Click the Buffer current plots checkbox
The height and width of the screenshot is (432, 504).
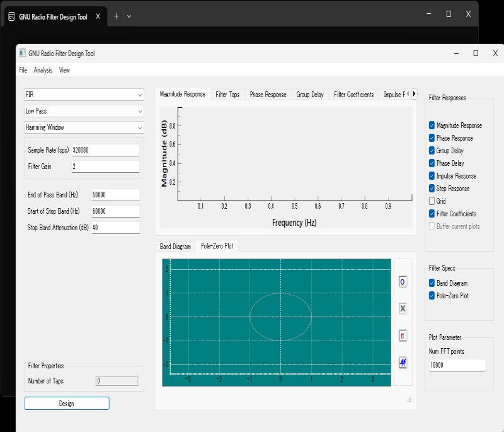[x=432, y=226]
